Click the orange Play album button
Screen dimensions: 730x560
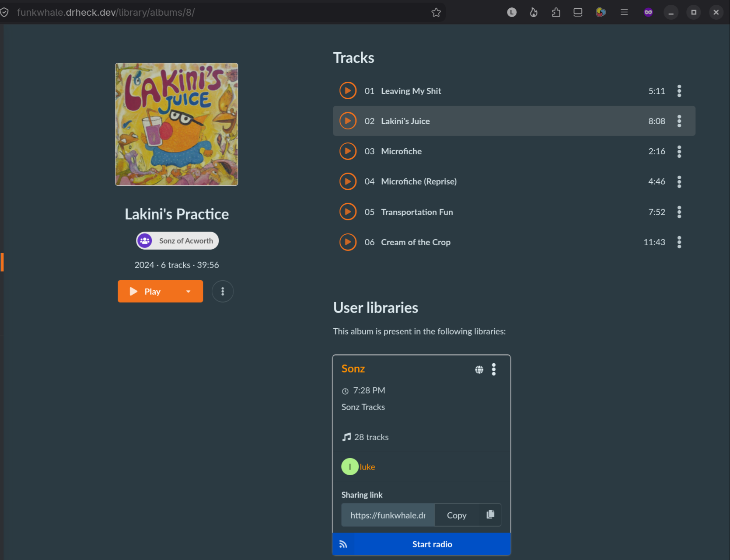(147, 292)
